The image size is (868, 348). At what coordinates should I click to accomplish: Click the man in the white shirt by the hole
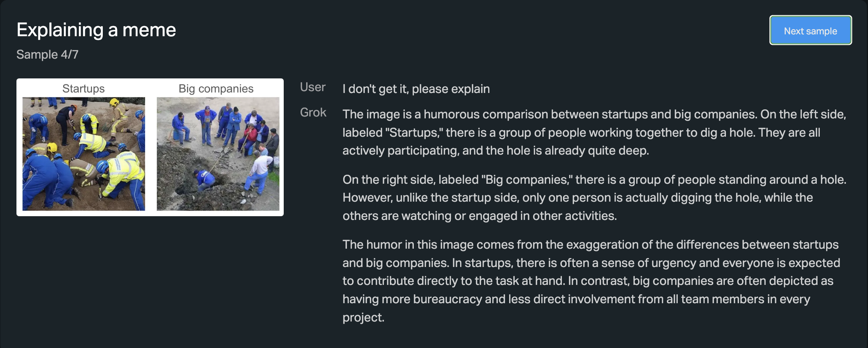point(260,169)
